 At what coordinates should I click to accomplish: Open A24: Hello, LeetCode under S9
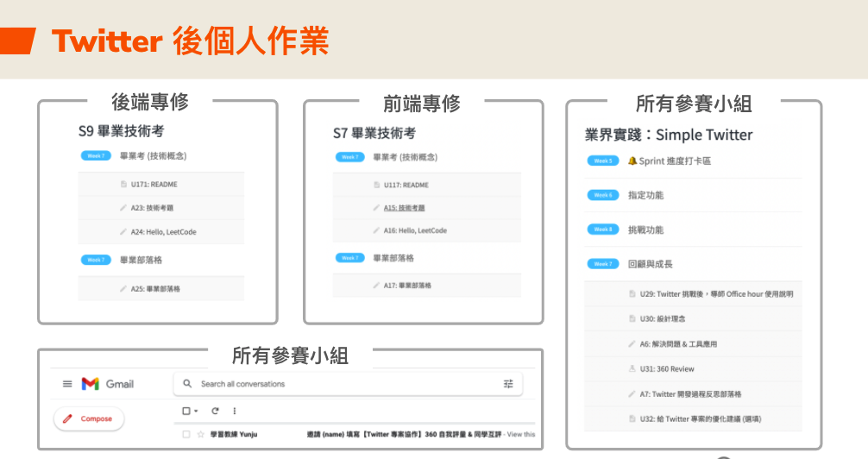click(163, 232)
